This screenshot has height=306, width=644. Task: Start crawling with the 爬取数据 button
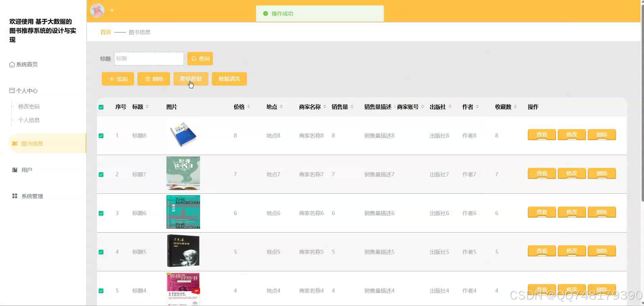click(191, 79)
